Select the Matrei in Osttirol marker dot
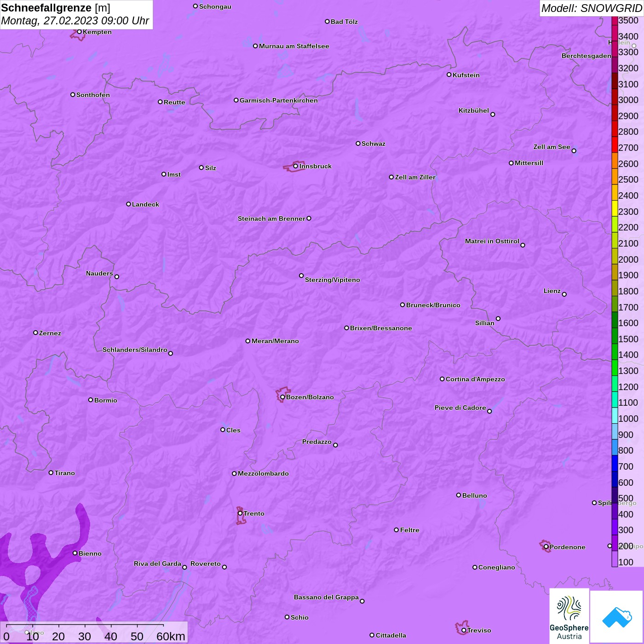Viewport: 644px width, 644px height. tap(523, 245)
